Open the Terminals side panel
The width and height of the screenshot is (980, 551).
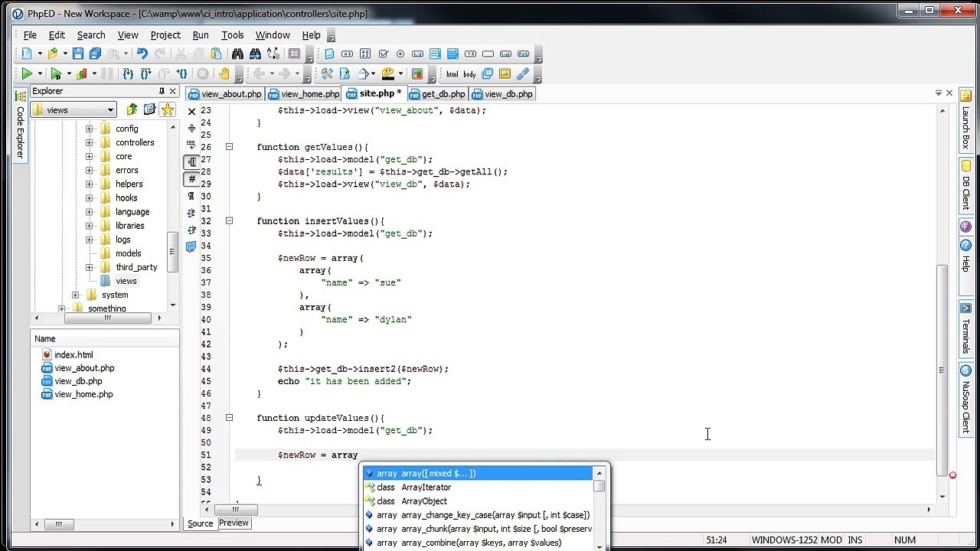coord(965,329)
